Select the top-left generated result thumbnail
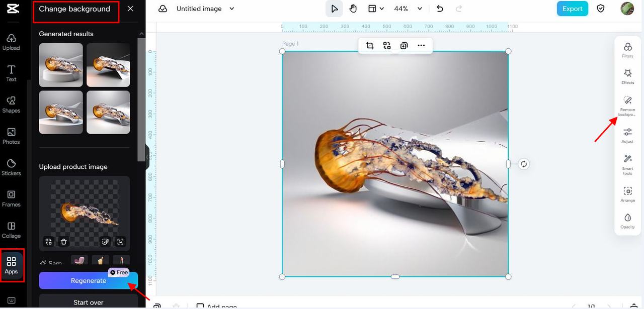Image resolution: width=644 pixels, height=309 pixels. pos(61,65)
